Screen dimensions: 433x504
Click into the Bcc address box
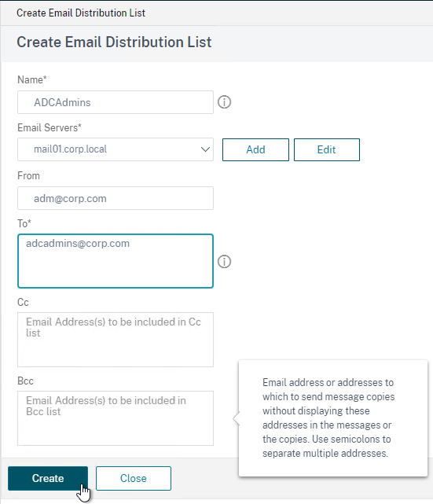(x=116, y=418)
